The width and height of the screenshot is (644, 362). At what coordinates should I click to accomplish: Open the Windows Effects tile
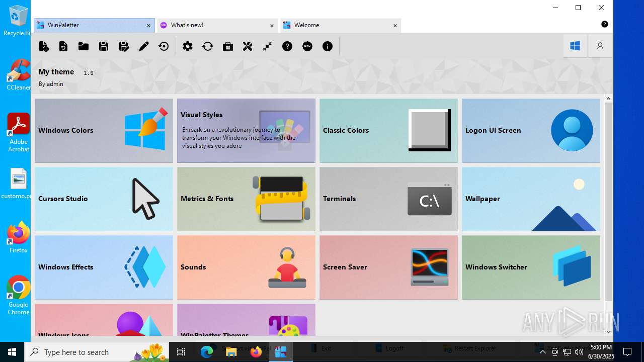tap(104, 267)
